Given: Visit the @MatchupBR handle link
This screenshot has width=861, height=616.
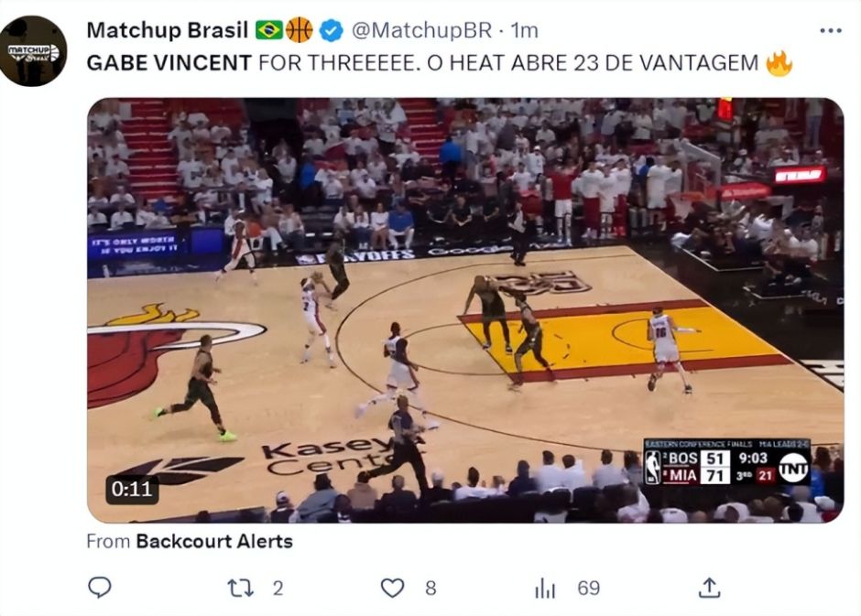Looking at the screenshot, I should [421, 30].
